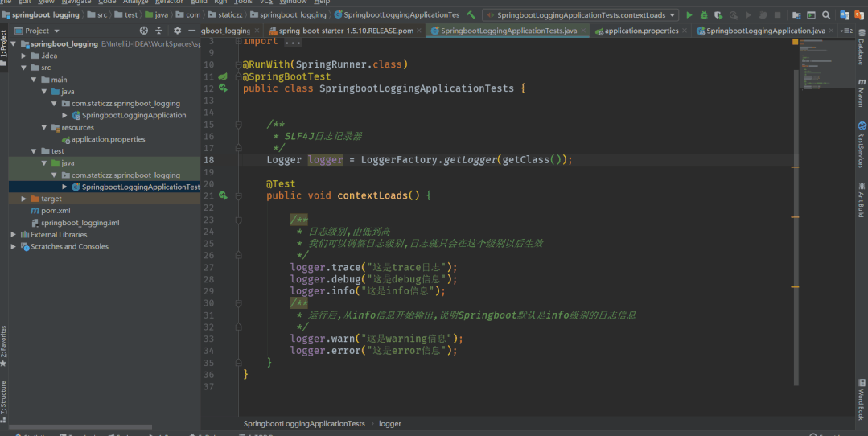Viewport: 868px width, 436px height.
Task: Expand Scratches and Consoles node
Action: [x=14, y=246]
